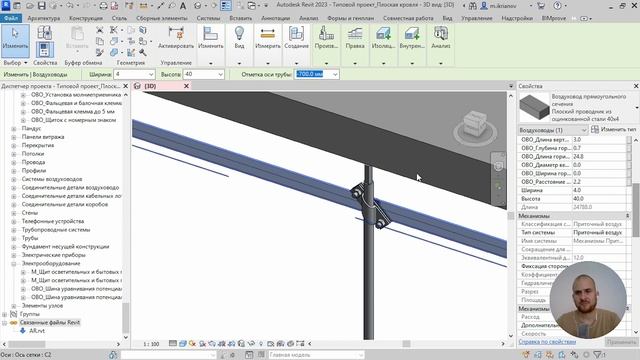640x360 pixels.
Task: Click the Высота value 40.0 in Properties
Action: 599,199
